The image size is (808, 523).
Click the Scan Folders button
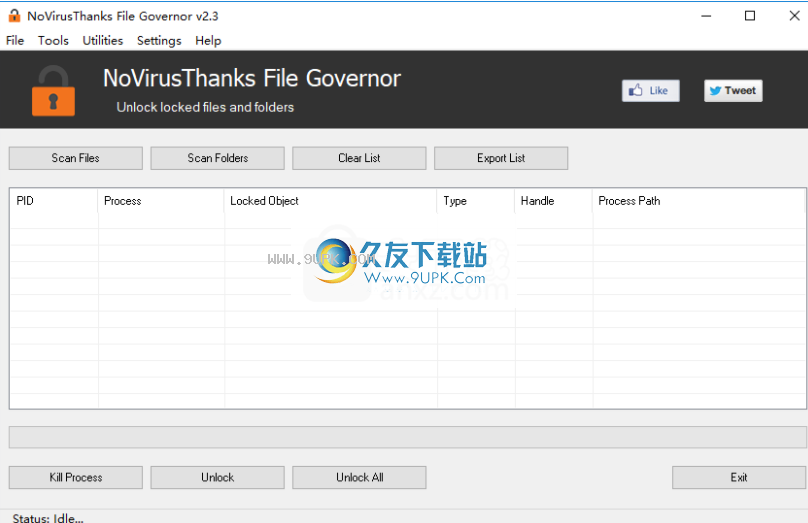[217, 158]
